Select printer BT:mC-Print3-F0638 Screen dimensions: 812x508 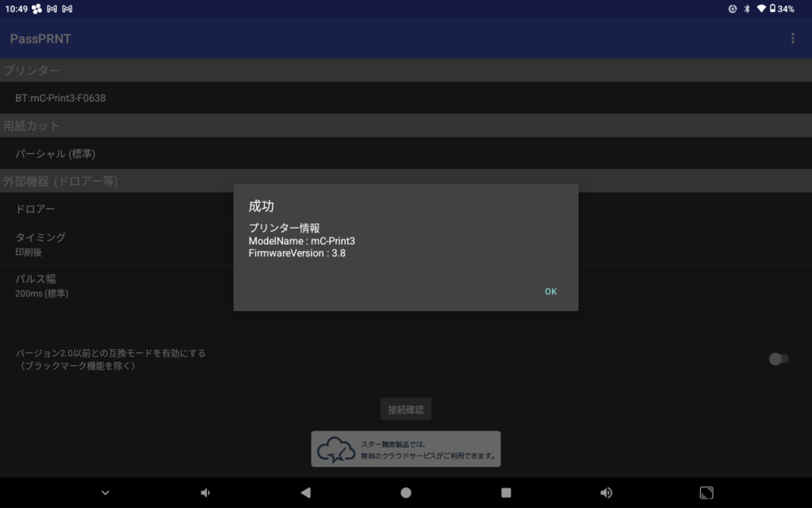click(60, 98)
